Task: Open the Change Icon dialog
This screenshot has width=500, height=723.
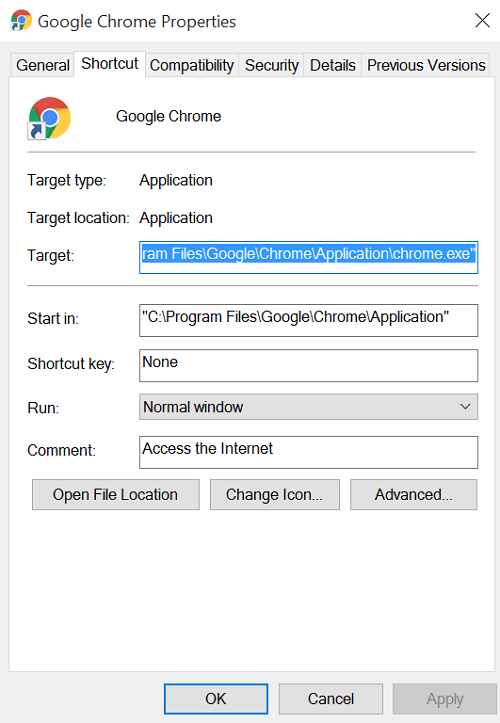Action: click(x=274, y=495)
